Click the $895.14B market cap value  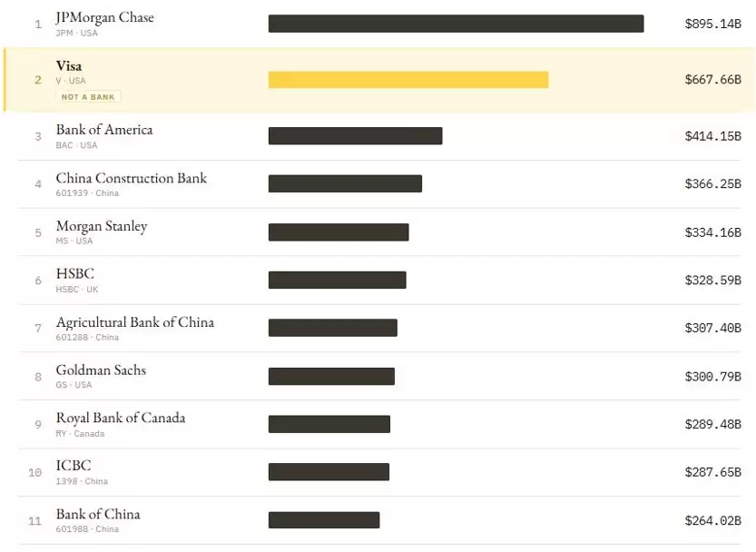coord(712,24)
